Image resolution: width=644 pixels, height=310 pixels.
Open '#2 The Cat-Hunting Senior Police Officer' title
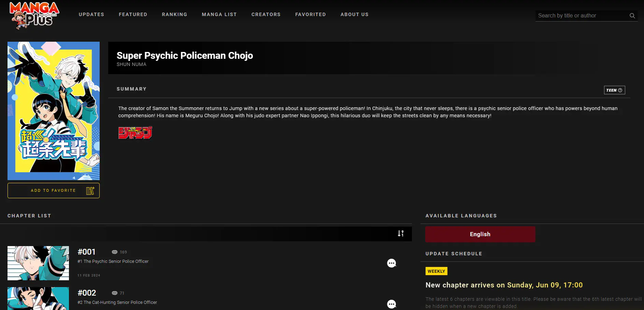pyautogui.click(x=117, y=302)
